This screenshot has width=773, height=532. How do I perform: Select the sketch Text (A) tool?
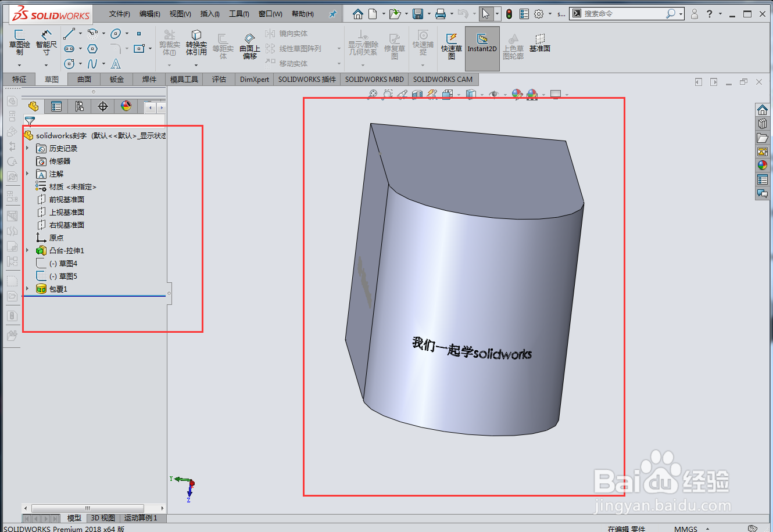click(x=116, y=64)
